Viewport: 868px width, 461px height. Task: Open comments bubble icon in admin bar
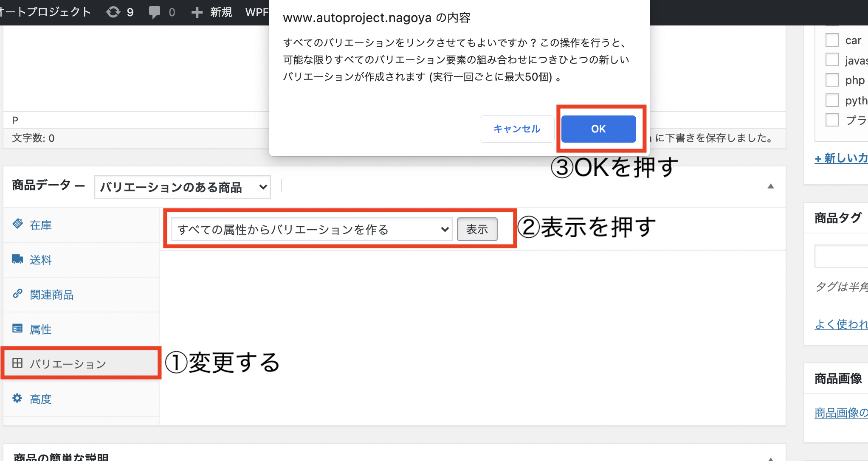point(155,12)
